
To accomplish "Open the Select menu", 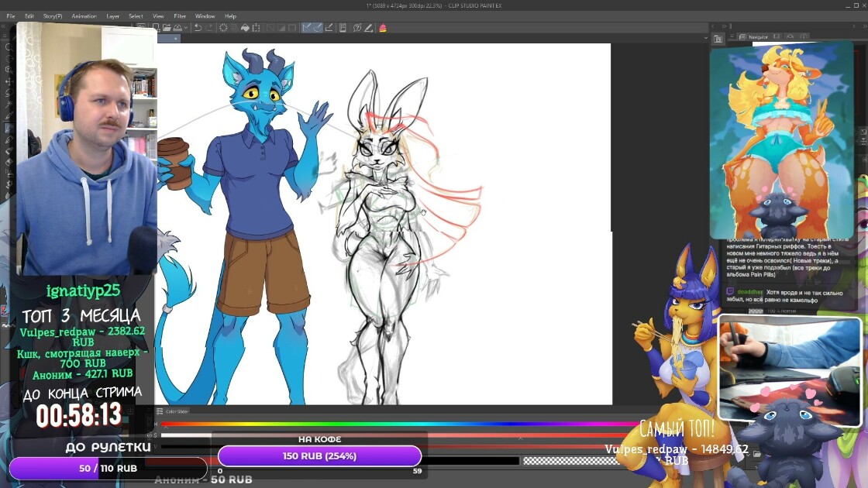I will [136, 16].
